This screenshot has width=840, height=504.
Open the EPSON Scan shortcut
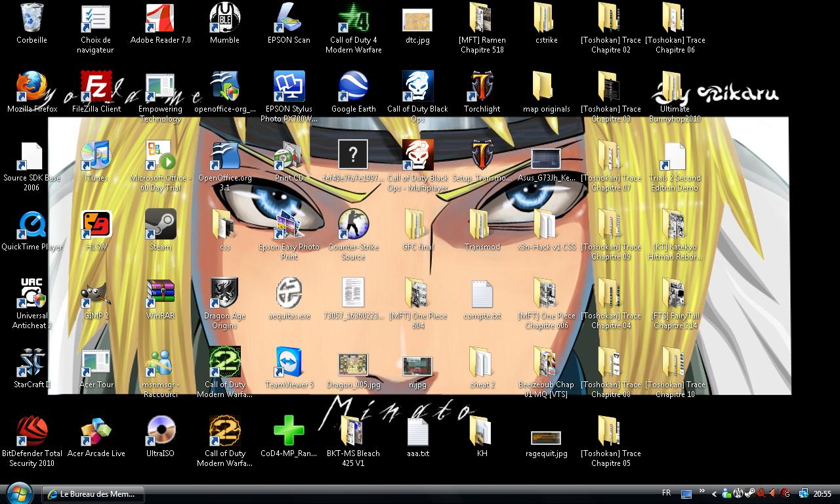click(x=289, y=18)
